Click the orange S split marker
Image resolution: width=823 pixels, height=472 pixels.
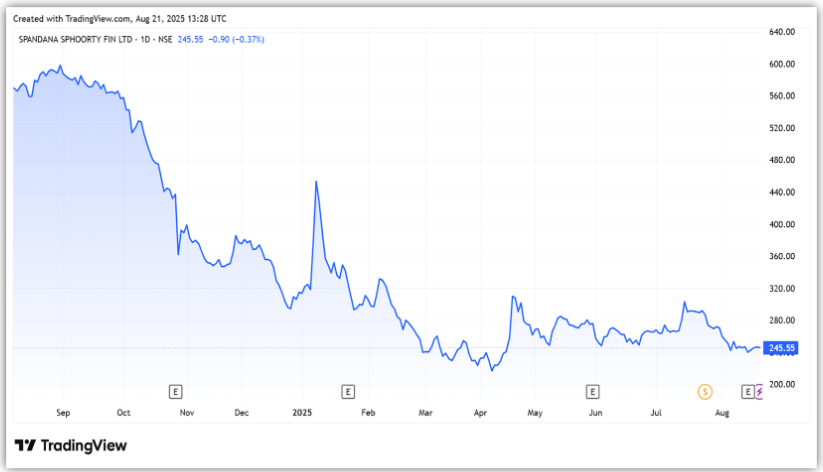coord(704,390)
